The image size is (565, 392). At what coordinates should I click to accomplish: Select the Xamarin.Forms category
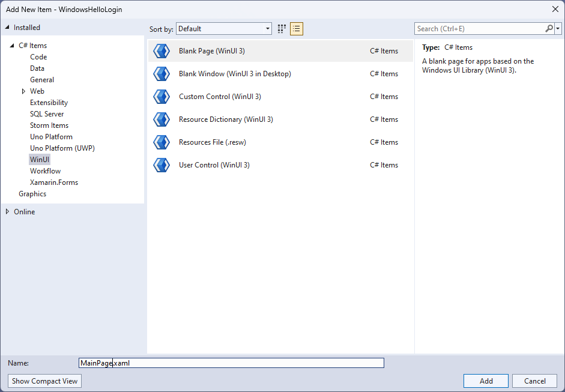[x=54, y=182]
